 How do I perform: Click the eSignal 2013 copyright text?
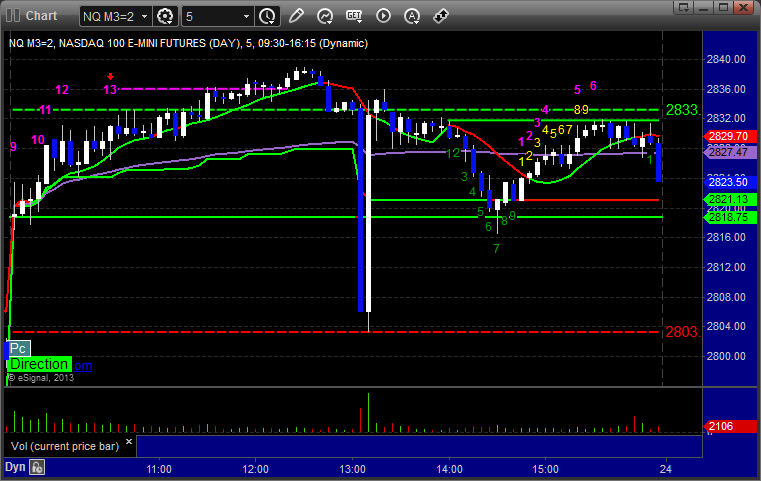(41, 377)
